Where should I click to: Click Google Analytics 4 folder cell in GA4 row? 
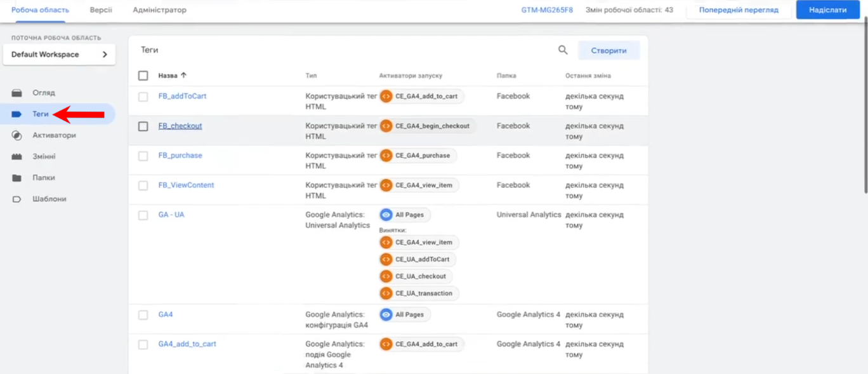tap(529, 314)
